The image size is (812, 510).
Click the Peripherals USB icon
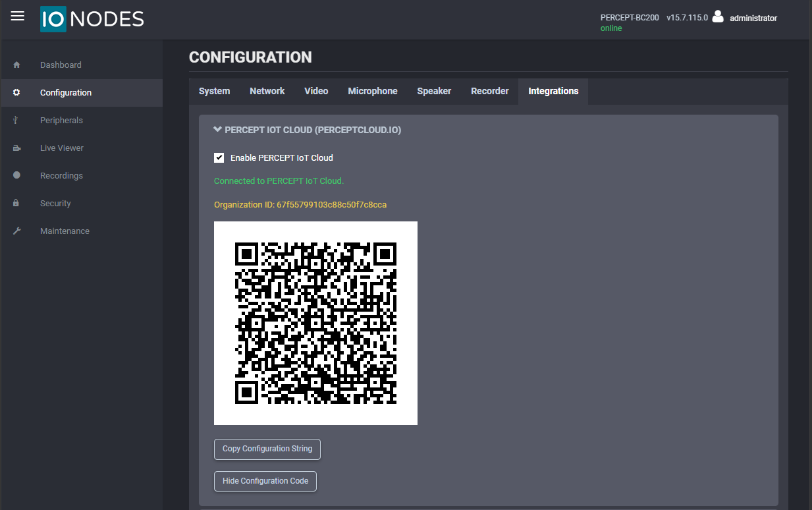16,121
